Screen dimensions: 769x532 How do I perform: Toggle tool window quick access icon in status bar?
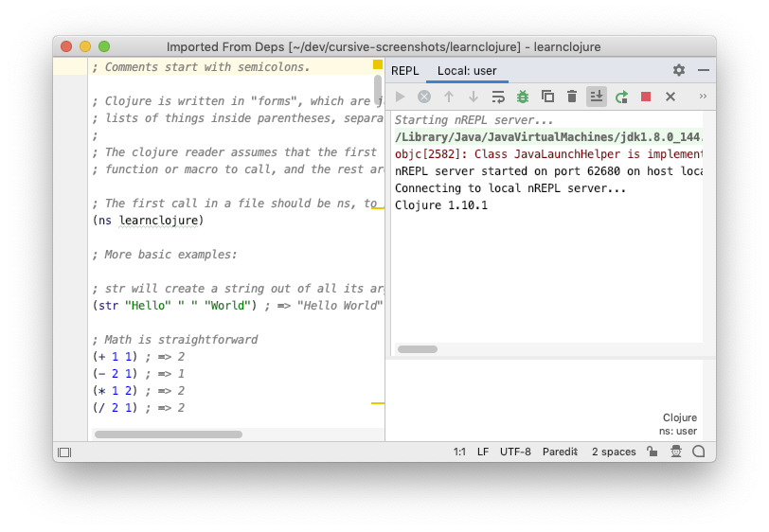64,452
